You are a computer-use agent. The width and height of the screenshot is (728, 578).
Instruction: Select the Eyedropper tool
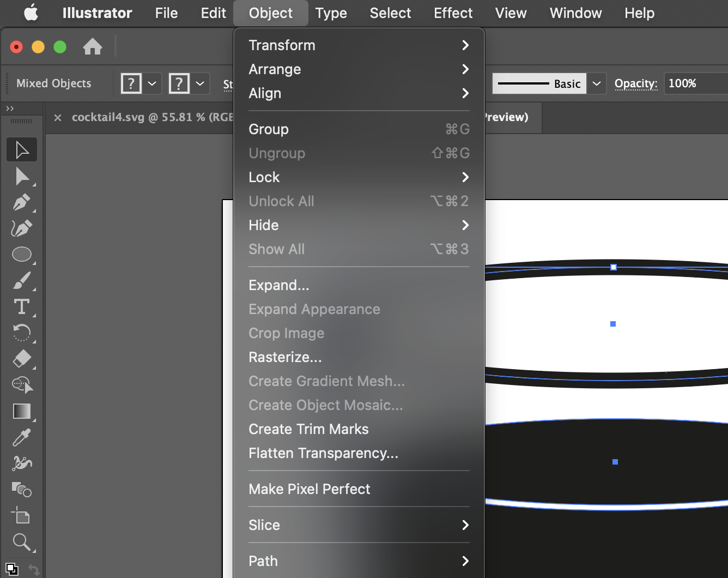click(x=22, y=437)
